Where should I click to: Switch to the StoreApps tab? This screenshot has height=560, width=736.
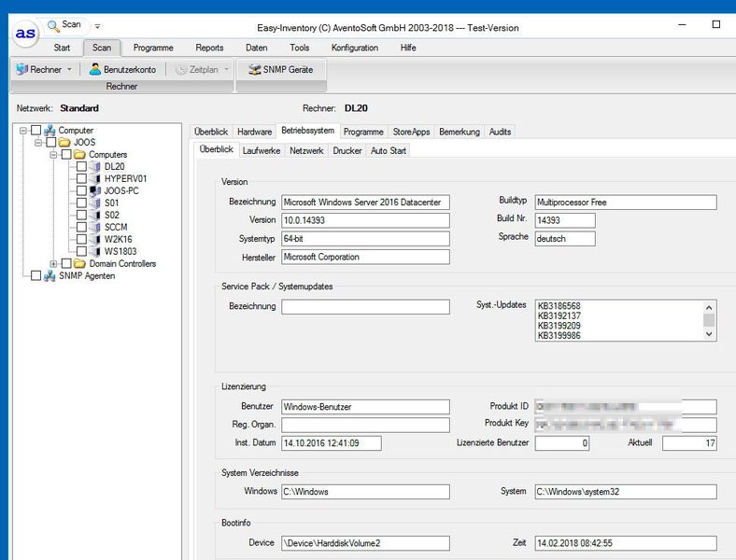[x=411, y=132]
